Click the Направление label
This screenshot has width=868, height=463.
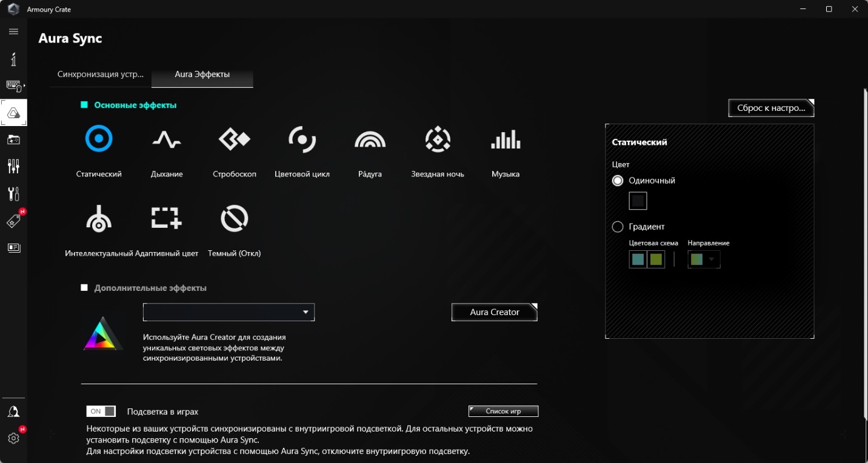709,243
